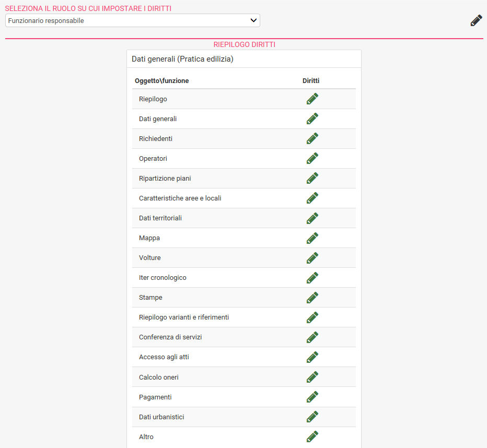This screenshot has width=487, height=448.
Task: Edit rights for Caratteristiche aree e locali
Action: (x=312, y=198)
